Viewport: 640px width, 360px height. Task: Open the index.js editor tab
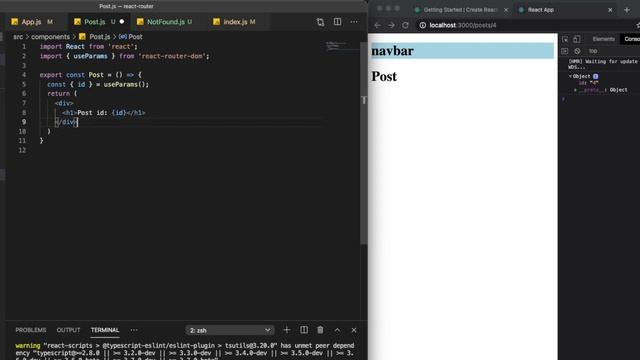pos(236,22)
